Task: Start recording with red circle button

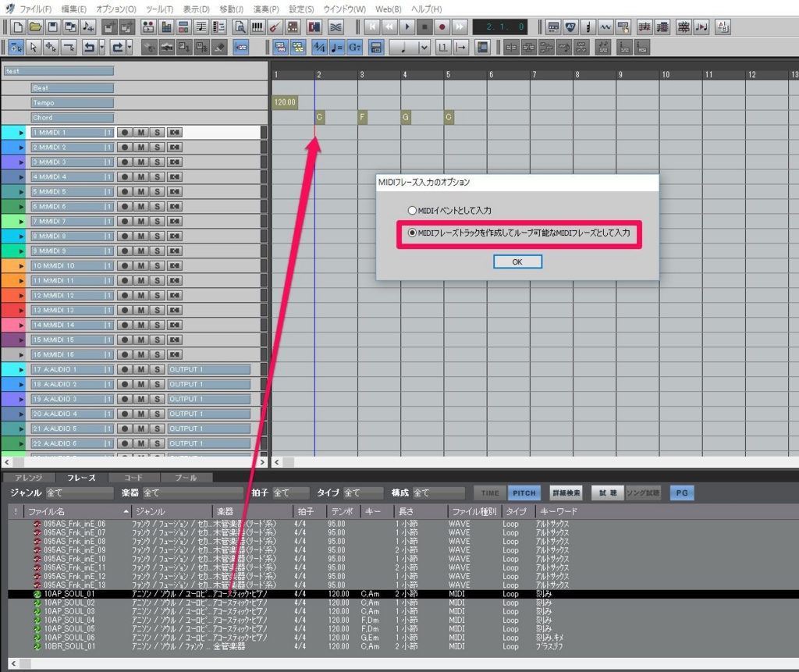Action: (x=442, y=27)
